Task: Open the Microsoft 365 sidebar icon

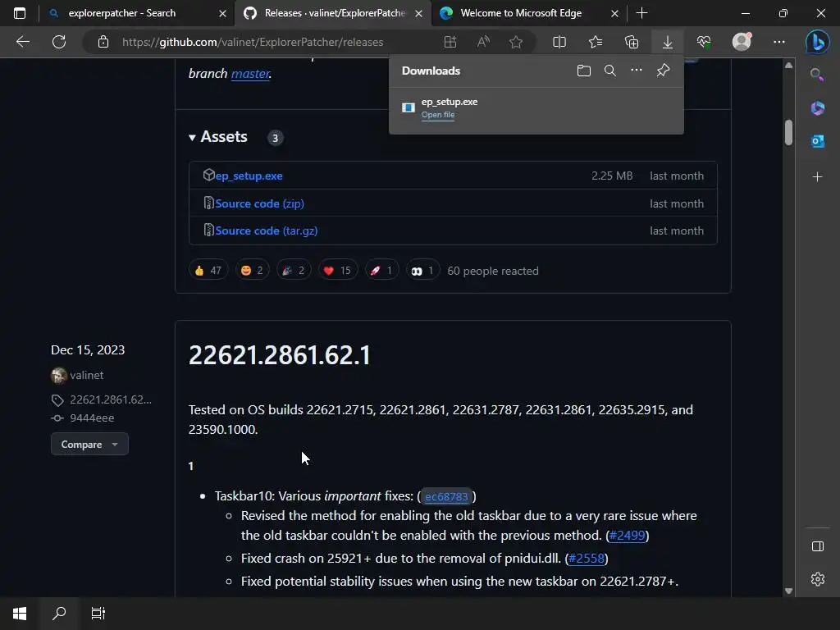Action: click(818, 107)
